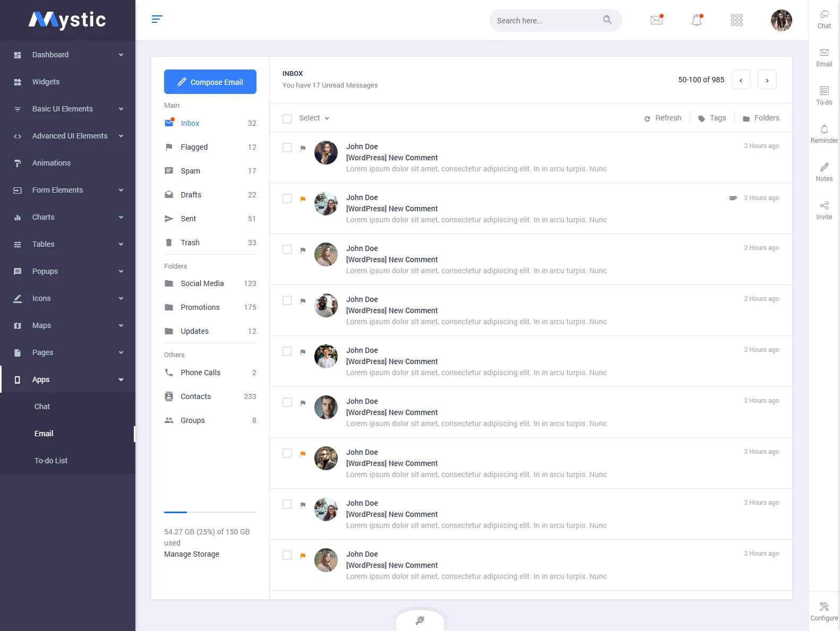Toggle flag on the third John Doe email
Viewport: 840px width, 631px height.
pyautogui.click(x=303, y=250)
